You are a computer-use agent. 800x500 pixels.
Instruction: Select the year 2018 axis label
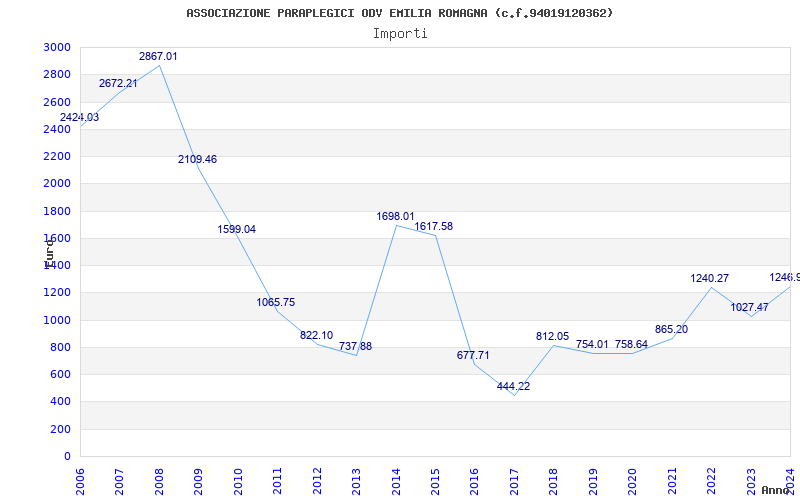[x=554, y=482]
